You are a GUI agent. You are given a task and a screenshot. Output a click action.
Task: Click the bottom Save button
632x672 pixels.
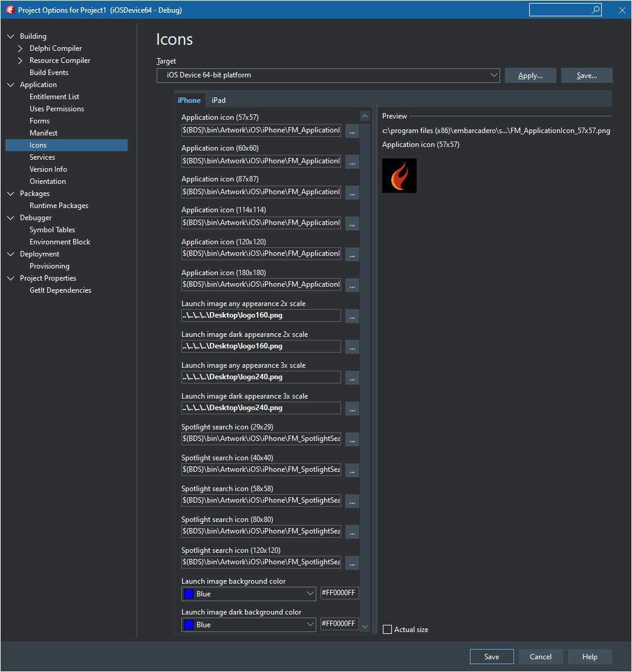(492, 656)
